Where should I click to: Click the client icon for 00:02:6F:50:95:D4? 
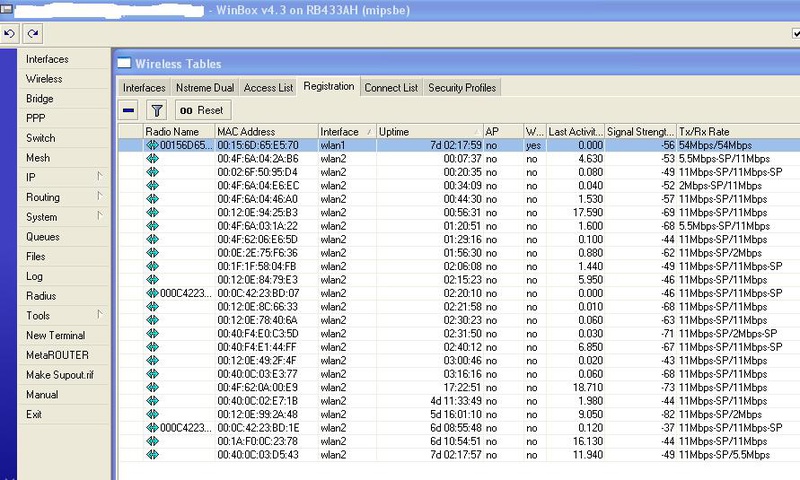pos(152,172)
